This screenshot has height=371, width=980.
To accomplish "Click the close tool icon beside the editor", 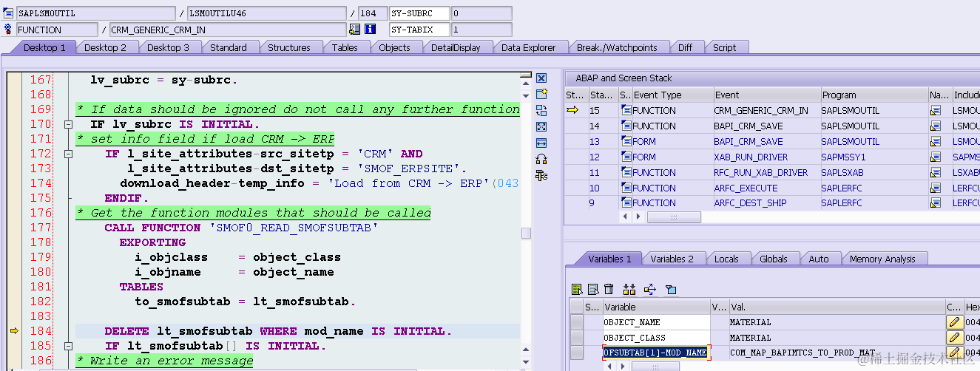I will click(x=541, y=78).
